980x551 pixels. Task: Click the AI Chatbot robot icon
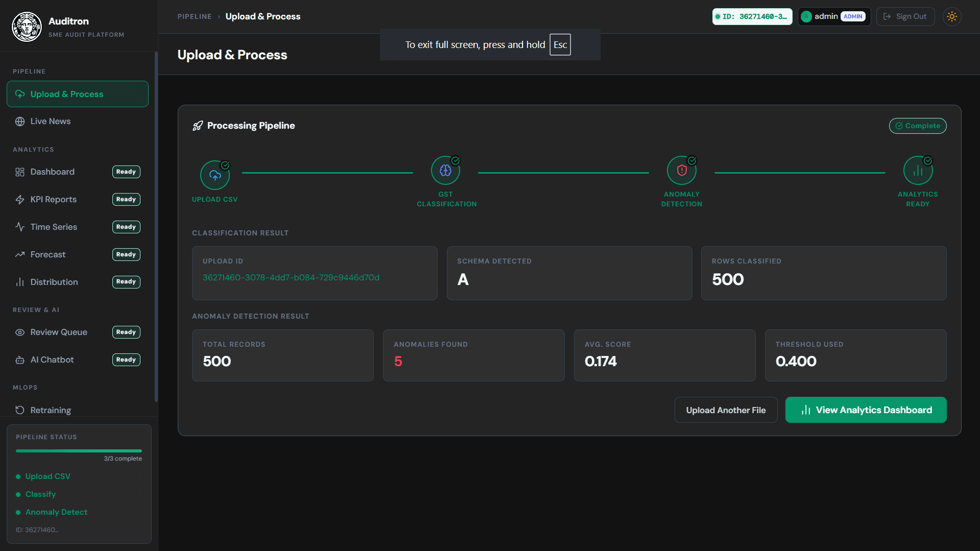click(20, 360)
